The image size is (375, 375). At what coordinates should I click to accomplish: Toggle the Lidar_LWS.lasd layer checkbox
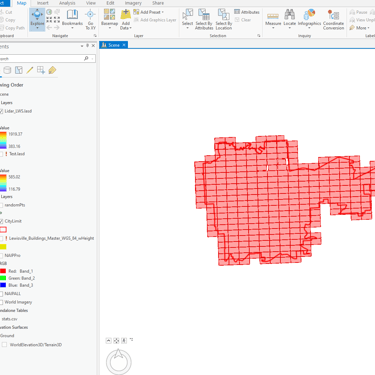click(x=1, y=111)
